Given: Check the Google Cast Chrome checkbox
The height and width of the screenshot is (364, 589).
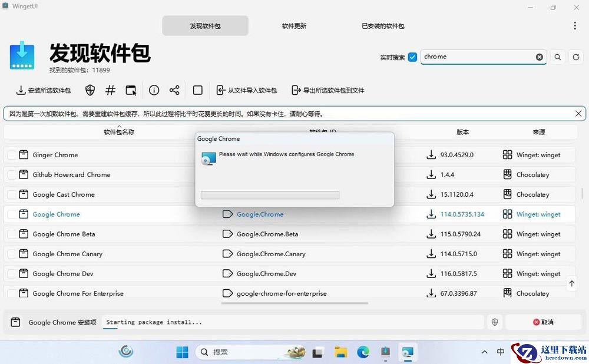Looking at the screenshot, I should click(12, 194).
